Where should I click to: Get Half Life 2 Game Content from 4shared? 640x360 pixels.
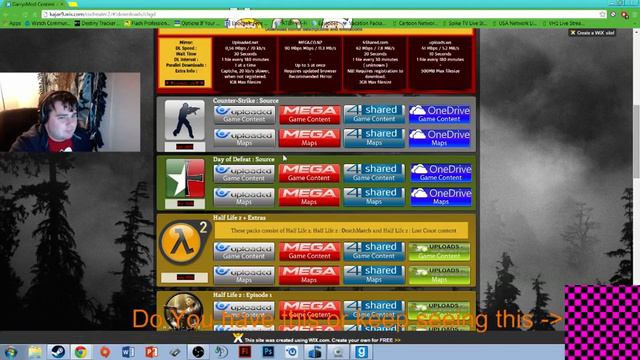tap(374, 251)
